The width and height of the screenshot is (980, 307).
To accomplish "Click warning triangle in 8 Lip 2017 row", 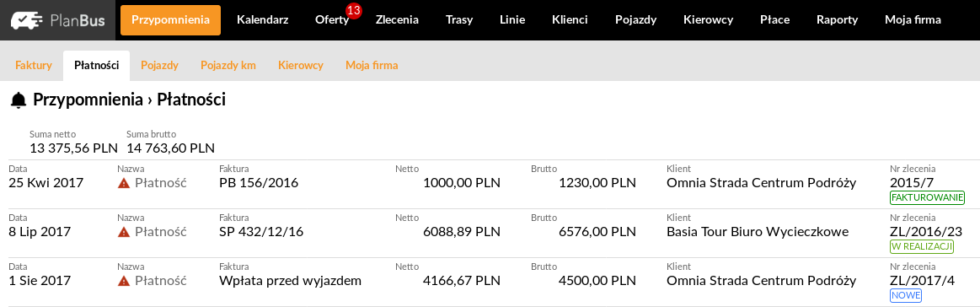I will [124, 232].
